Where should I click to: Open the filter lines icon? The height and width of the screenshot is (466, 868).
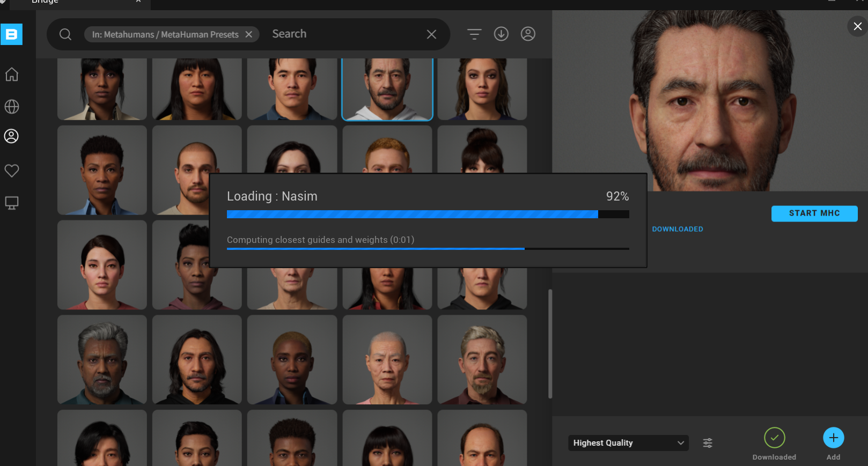point(474,34)
